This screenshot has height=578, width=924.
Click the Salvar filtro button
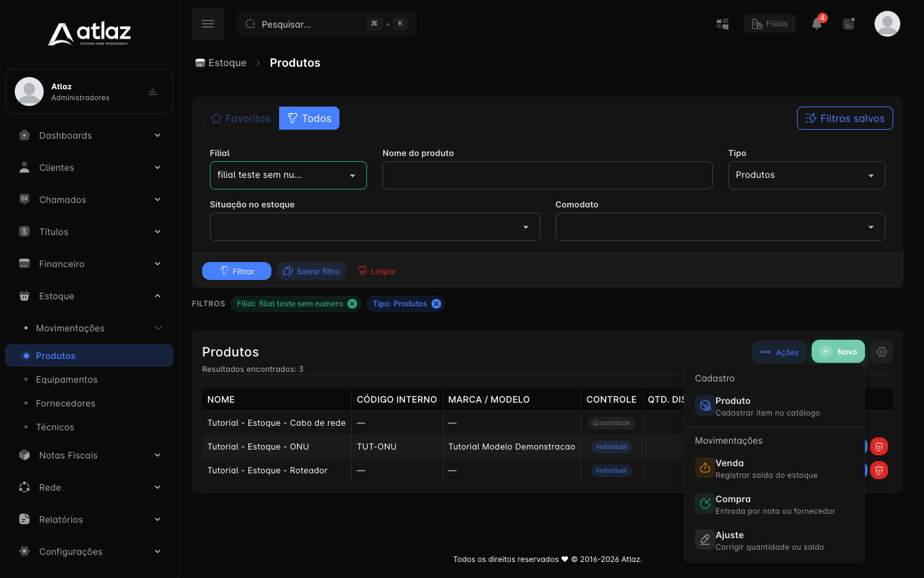pyautogui.click(x=311, y=271)
